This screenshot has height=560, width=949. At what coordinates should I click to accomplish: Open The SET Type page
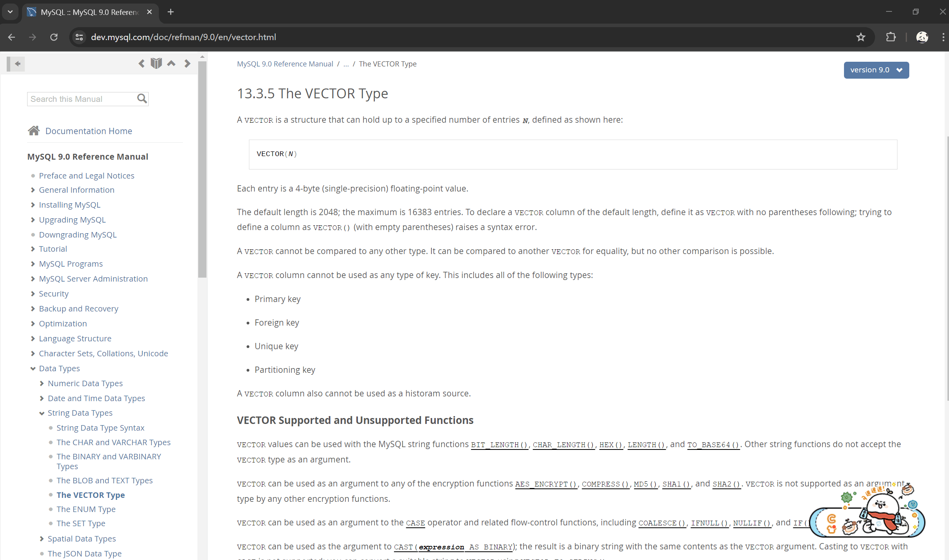(81, 523)
